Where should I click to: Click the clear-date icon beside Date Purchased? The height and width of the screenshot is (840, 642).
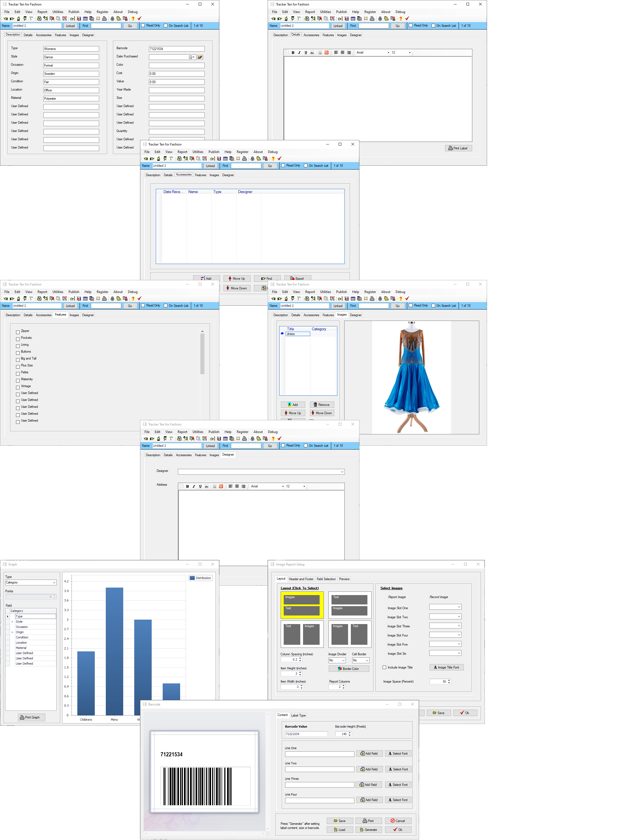[200, 57]
